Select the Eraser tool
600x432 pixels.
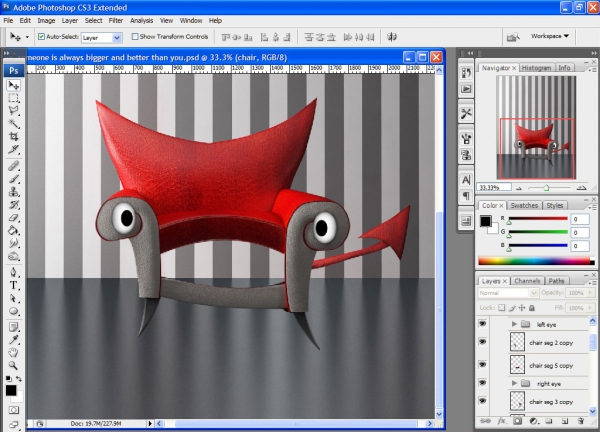[x=14, y=217]
